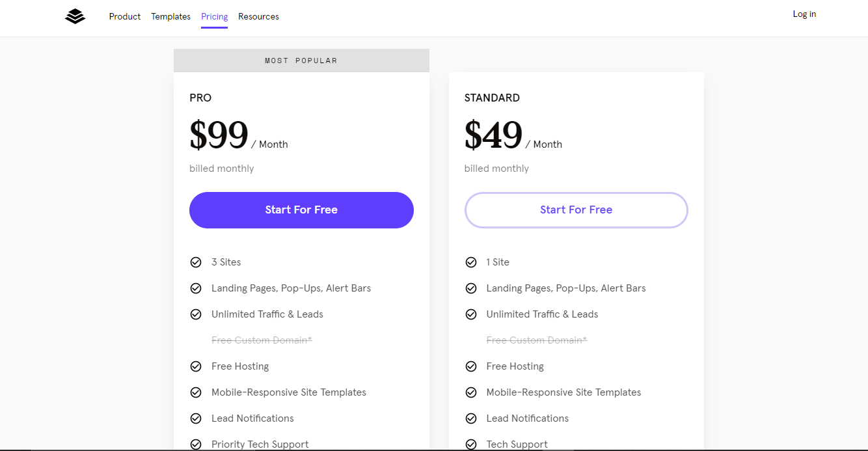Viewport: 868px width, 451px height.
Task: Click strikethrough Free Custom Domain in Pro
Action: click(262, 340)
